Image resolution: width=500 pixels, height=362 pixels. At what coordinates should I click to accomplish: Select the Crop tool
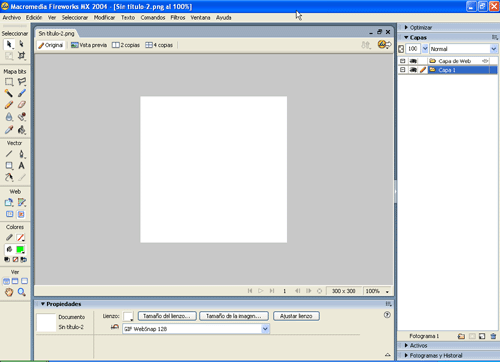coord(22,55)
